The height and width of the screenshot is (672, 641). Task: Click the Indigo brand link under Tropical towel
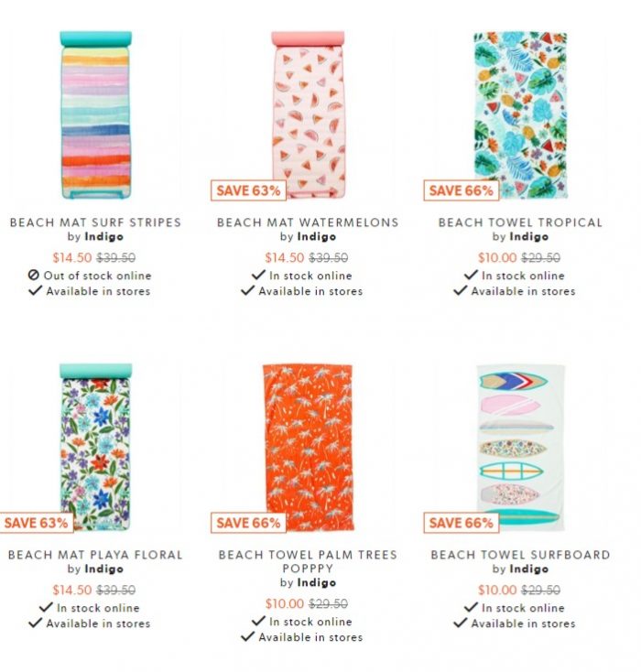[x=528, y=236]
